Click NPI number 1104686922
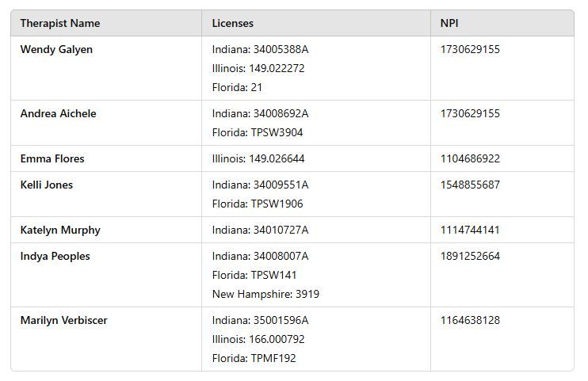588x381 pixels. 470,158
